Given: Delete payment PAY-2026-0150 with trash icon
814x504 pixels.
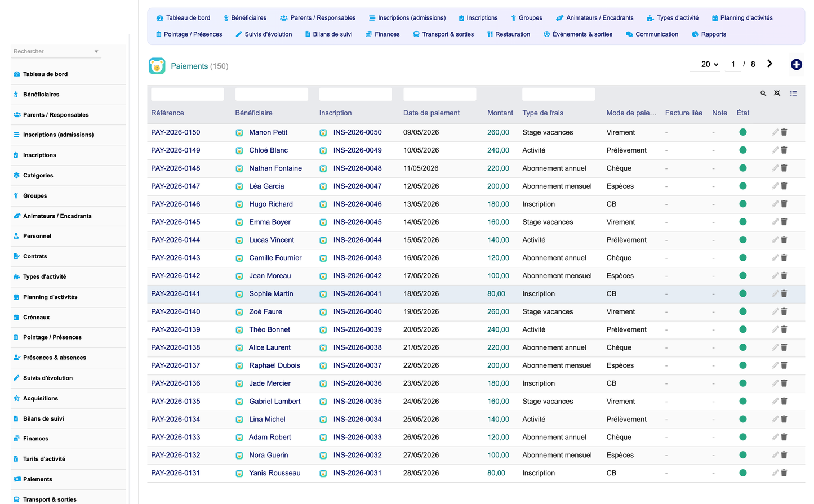Looking at the screenshot, I should pos(784,132).
